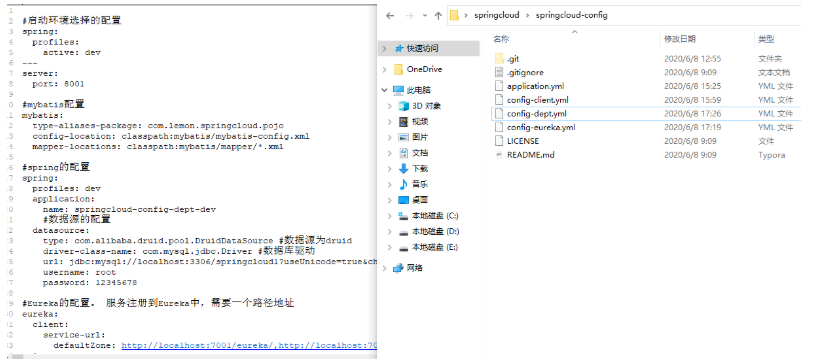The width and height of the screenshot is (814, 363).
Task: Sort files by the 名称 column header
Action: [500, 39]
